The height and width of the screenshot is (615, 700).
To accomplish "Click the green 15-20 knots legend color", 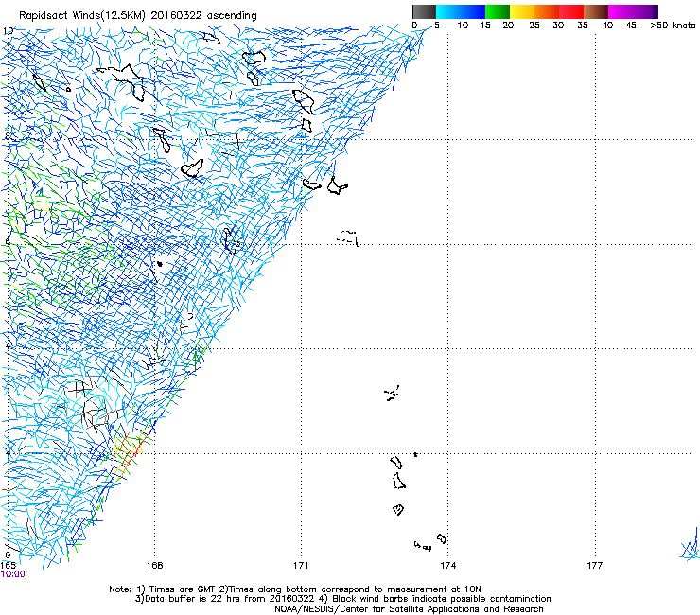I will pos(498,11).
